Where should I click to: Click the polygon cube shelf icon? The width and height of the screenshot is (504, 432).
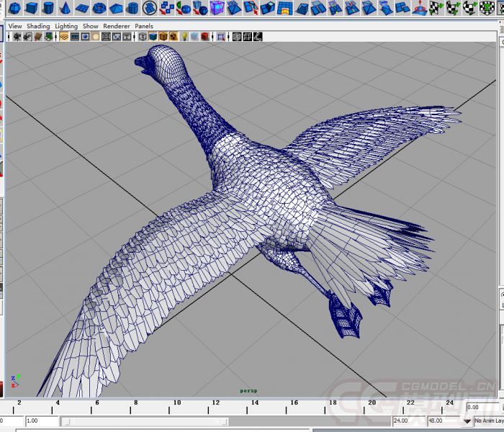(30, 8)
